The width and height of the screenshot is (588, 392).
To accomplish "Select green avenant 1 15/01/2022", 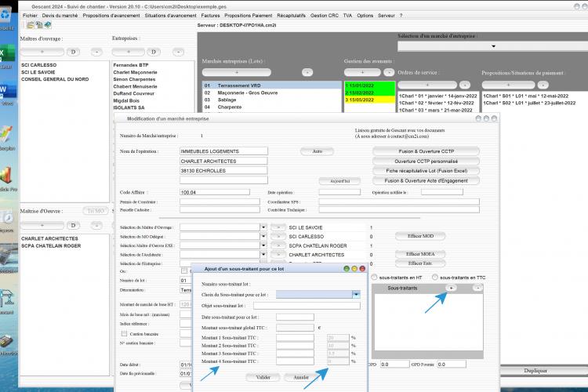I will point(370,85).
